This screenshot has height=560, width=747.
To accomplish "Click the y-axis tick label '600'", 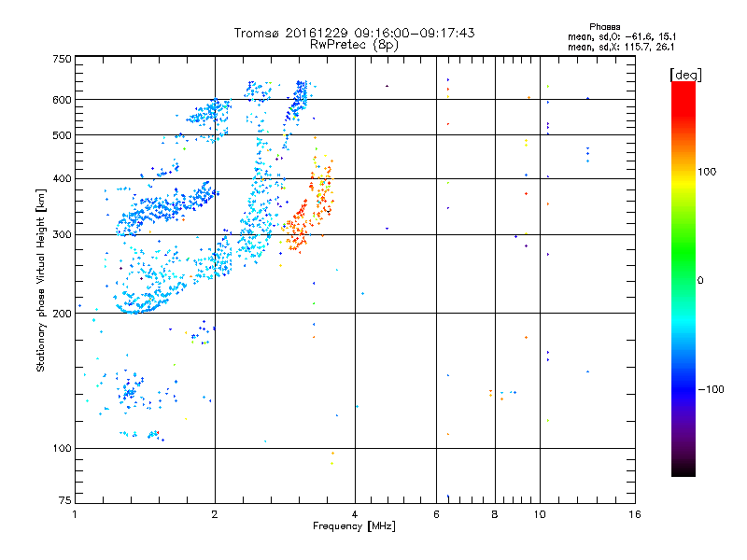I will tap(63, 100).
